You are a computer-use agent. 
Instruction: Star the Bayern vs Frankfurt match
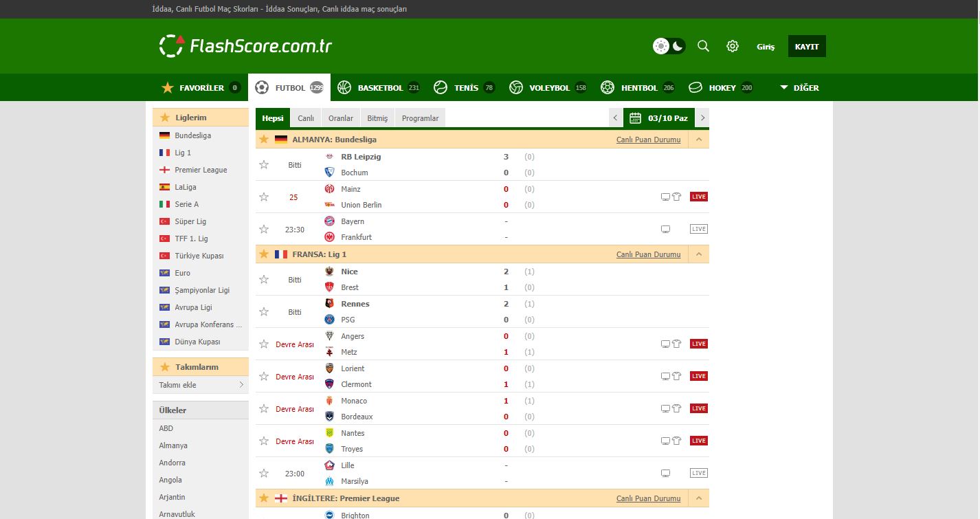click(264, 229)
